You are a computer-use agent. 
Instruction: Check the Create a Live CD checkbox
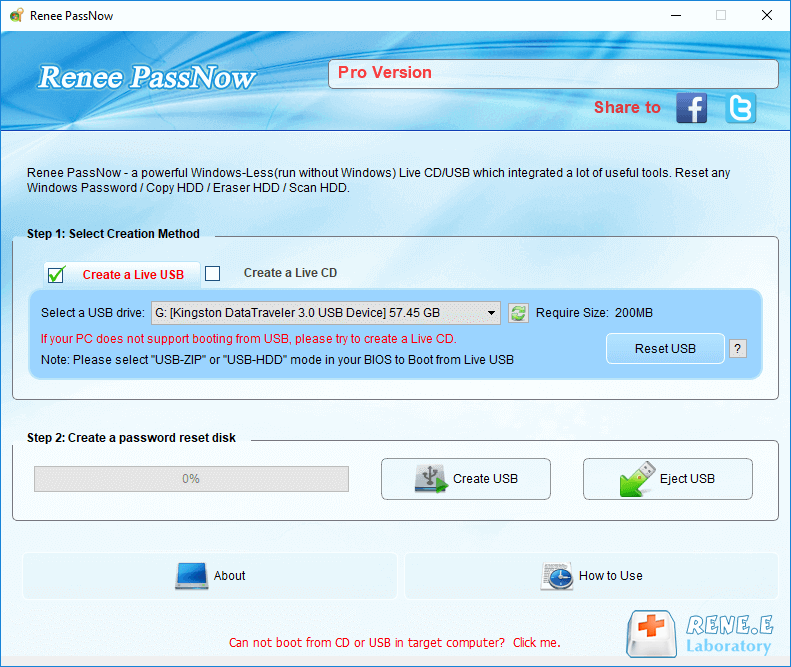[212, 273]
